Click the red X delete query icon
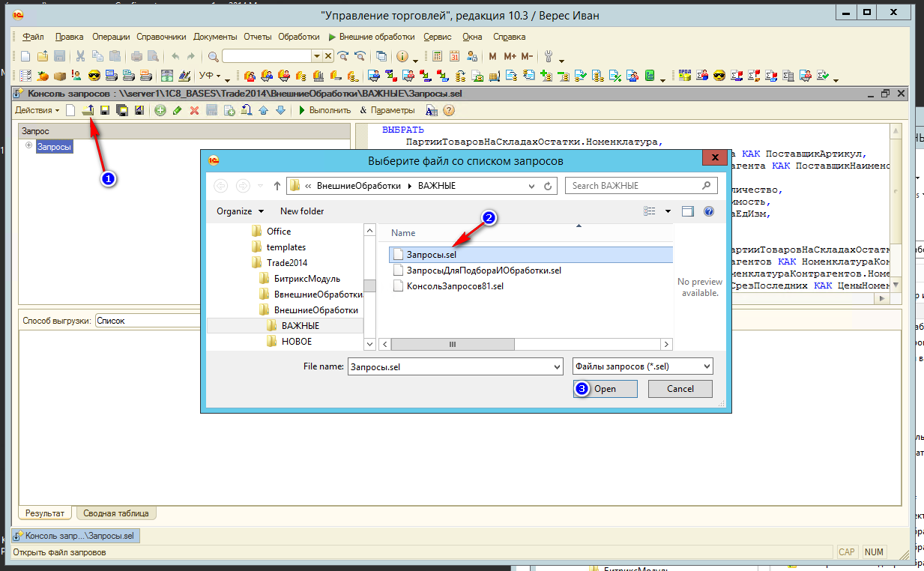This screenshot has width=924, height=571. pyautogui.click(x=194, y=110)
